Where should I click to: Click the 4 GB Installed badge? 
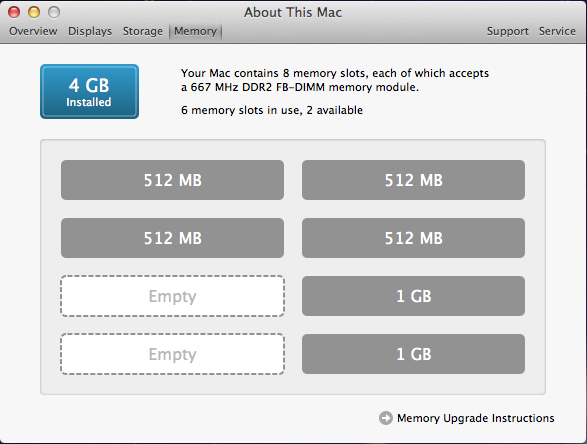coord(89,91)
